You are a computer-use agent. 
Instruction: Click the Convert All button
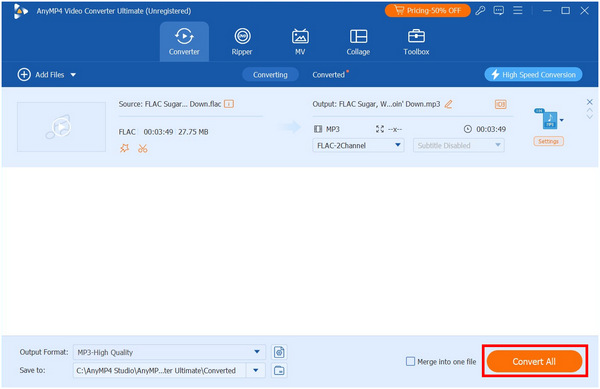tap(534, 361)
